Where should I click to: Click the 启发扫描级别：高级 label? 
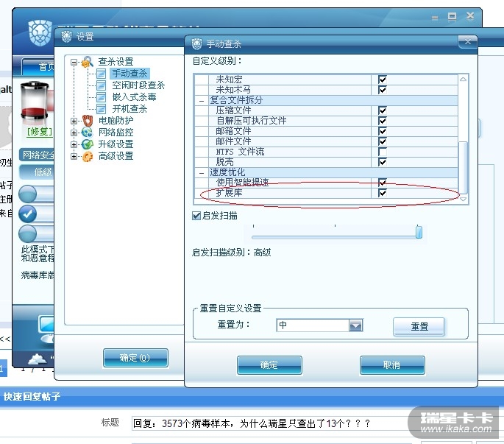click(x=232, y=253)
